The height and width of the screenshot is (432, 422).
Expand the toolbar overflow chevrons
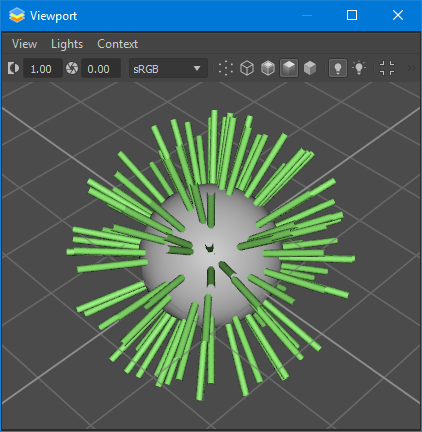pyautogui.click(x=412, y=68)
